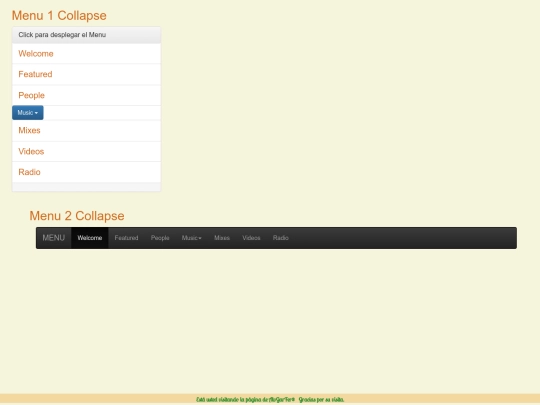This screenshot has height=405, width=540.
Task: Select active Welcome tab in navbar
Action: point(90,238)
